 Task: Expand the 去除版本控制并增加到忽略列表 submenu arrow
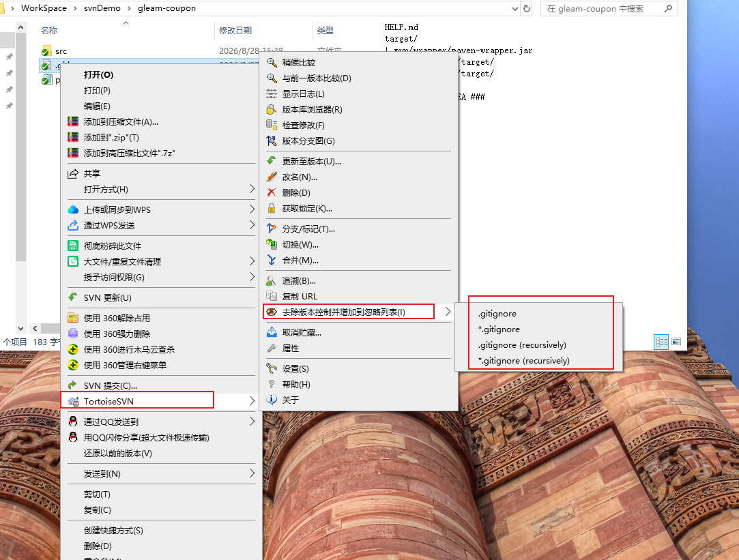tap(448, 312)
